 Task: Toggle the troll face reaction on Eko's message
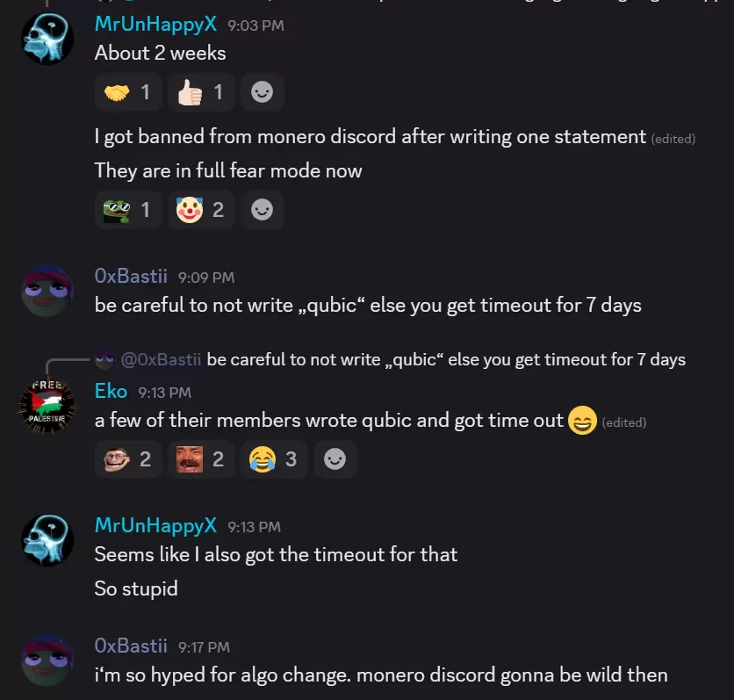(128, 459)
